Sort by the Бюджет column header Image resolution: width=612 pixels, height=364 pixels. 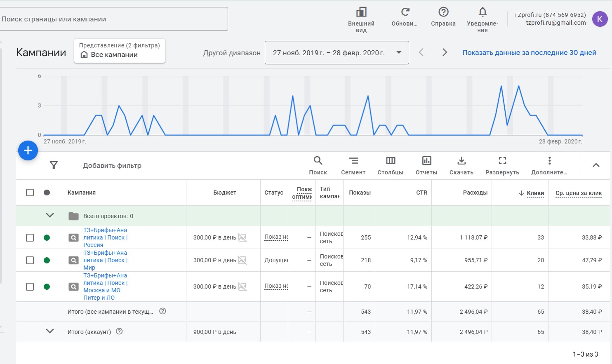[225, 193]
